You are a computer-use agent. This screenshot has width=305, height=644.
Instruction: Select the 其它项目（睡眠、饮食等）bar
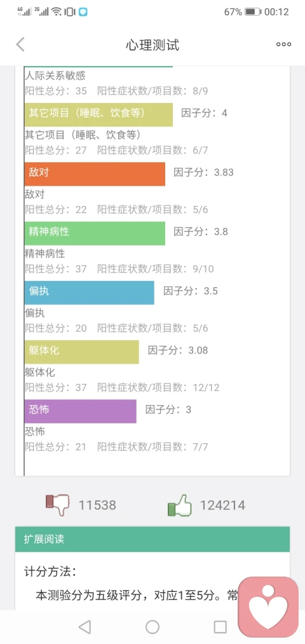(98, 114)
